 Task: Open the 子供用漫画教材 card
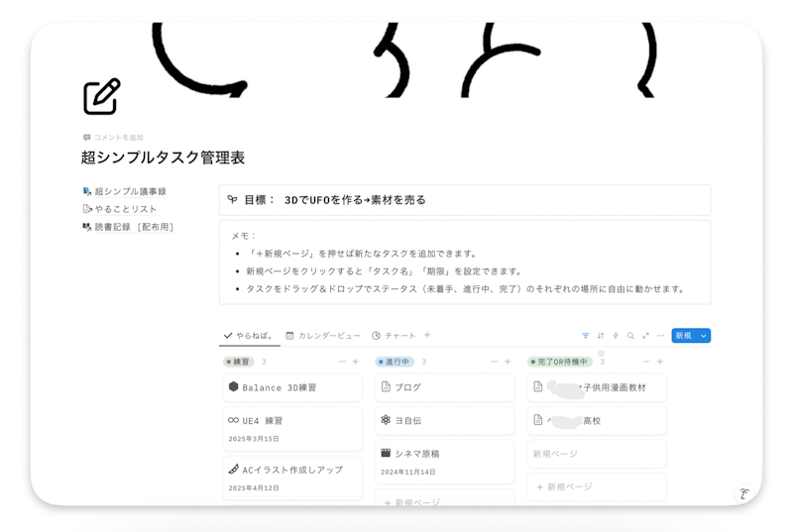point(597,387)
